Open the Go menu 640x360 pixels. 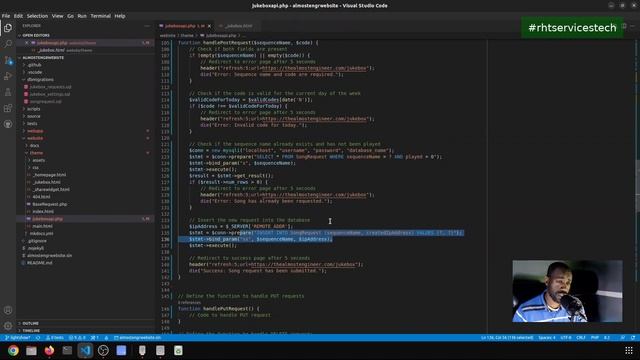pyautogui.click(x=71, y=16)
